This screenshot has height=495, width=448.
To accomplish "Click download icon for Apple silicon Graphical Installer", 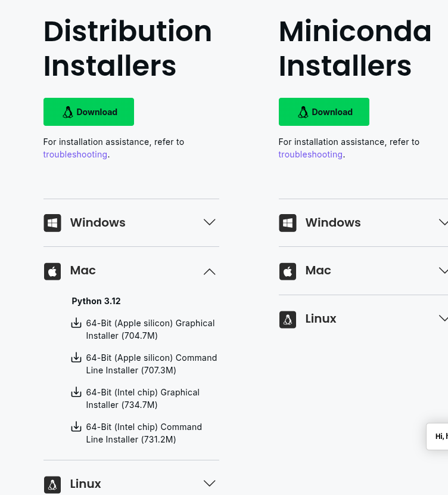I will coord(76,323).
